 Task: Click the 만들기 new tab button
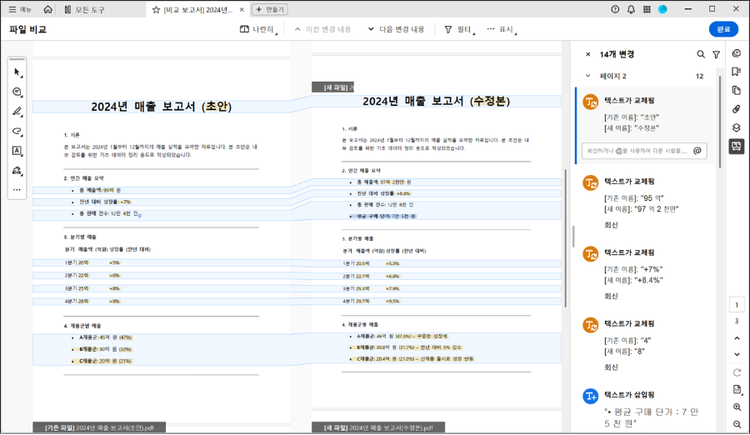270,10
